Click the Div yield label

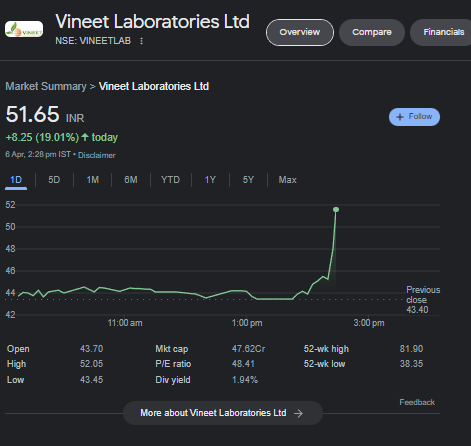tap(173, 380)
